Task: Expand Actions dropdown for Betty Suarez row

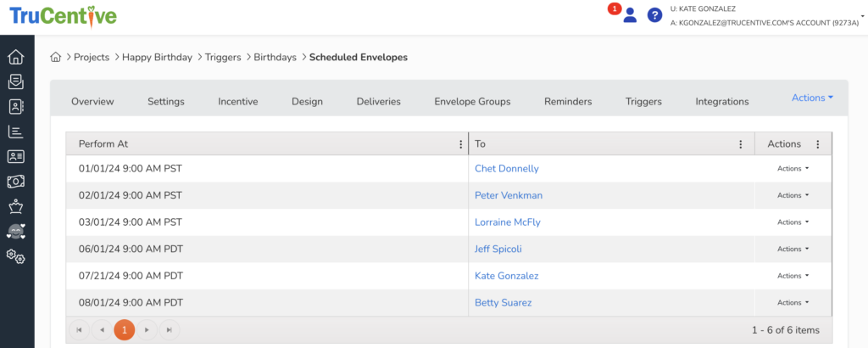Action: pos(793,302)
